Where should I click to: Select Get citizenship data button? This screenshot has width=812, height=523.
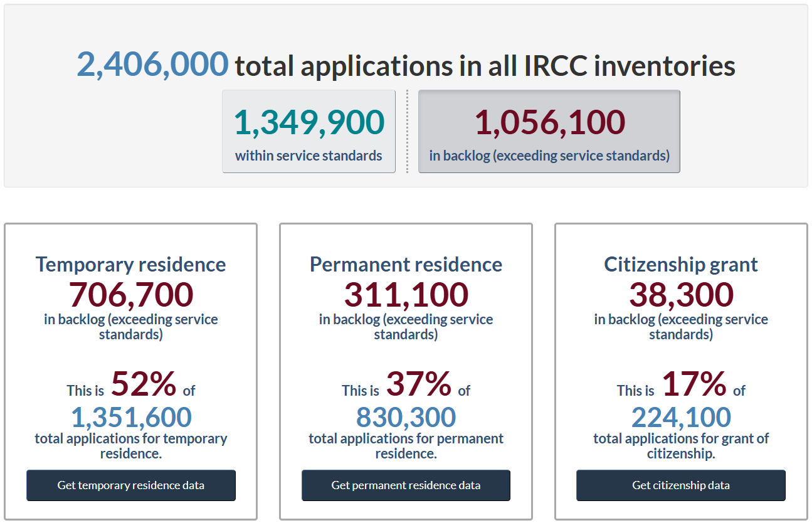point(681,485)
